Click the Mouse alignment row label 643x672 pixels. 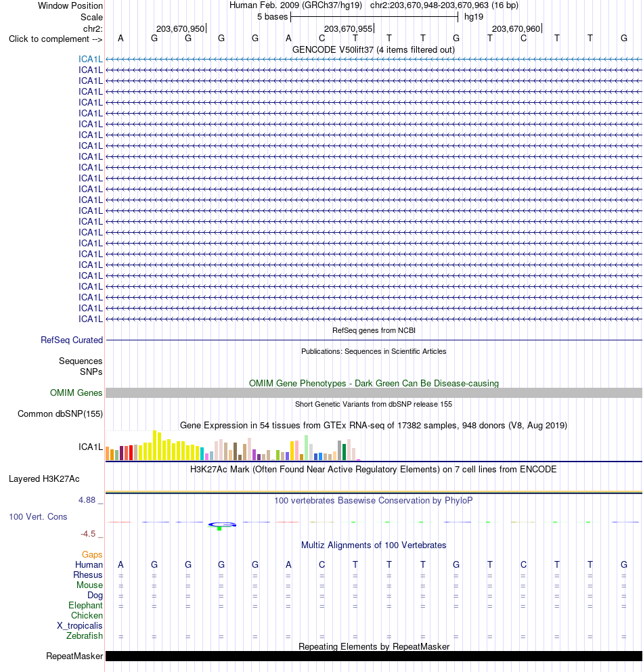point(89,585)
